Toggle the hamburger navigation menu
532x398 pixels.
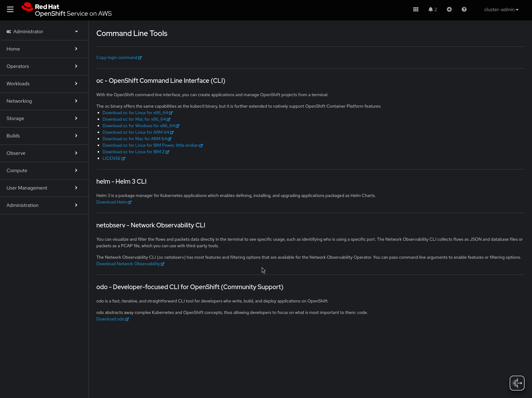(10, 10)
